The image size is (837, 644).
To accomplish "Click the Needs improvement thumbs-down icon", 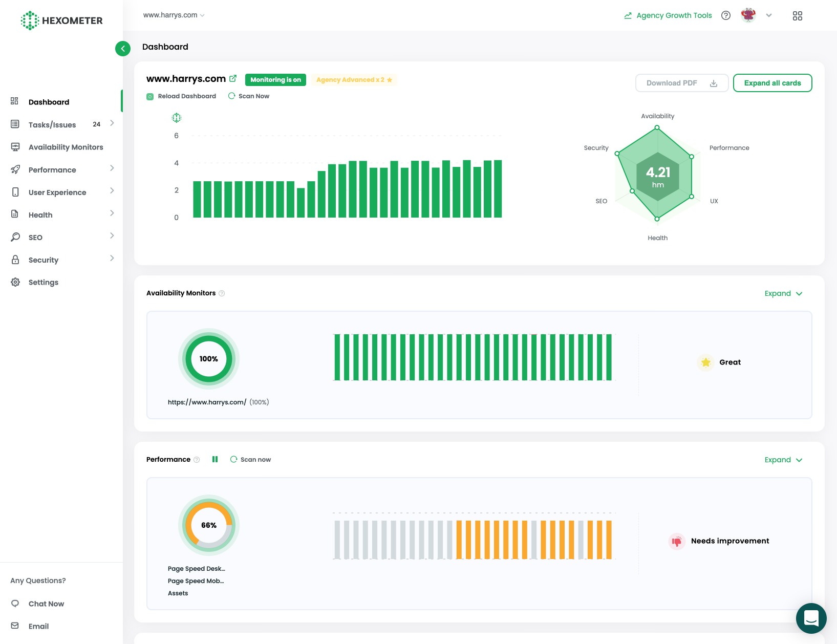I will [x=677, y=541].
